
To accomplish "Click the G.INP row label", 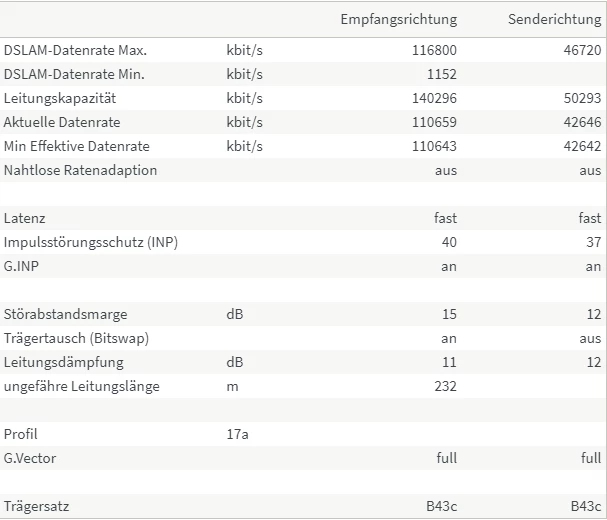I will [21, 266].
